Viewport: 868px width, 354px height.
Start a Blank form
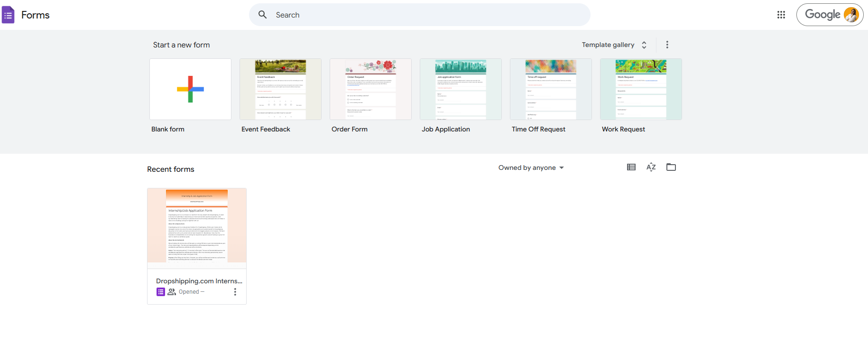pyautogui.click(x=191, y=89)
